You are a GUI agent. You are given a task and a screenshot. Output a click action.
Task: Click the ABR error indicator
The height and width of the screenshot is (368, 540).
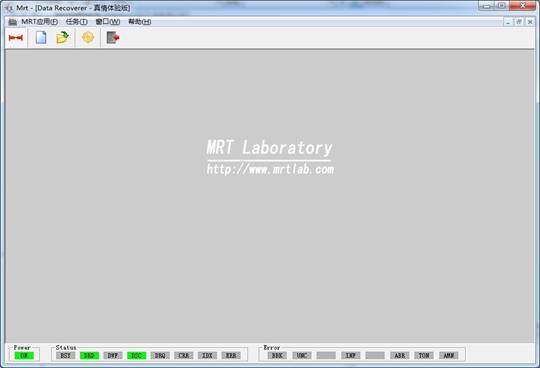[399, 356]
